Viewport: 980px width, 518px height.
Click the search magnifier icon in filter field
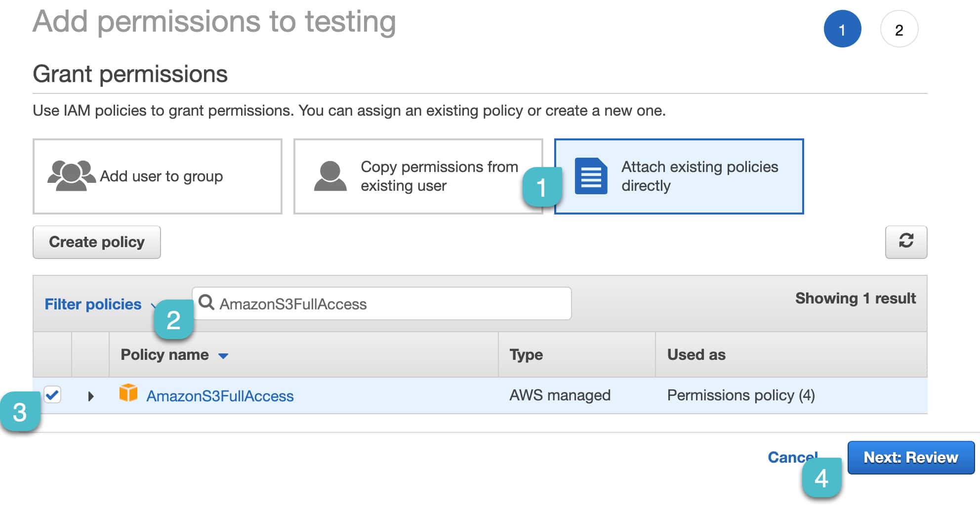[x=206, y=302]
